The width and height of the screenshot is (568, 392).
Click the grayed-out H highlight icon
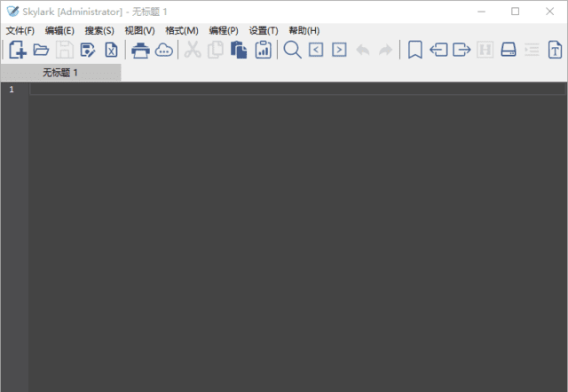point(485,50)
